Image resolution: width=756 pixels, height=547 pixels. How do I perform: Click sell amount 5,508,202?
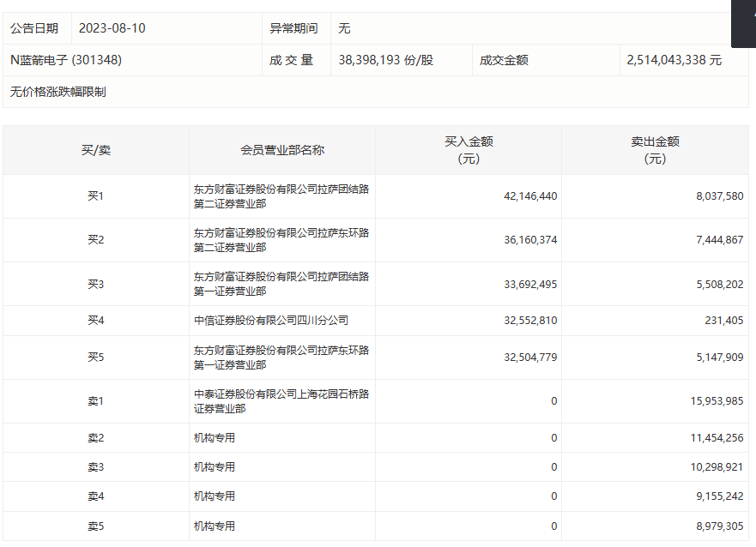(x=720, y=284)
